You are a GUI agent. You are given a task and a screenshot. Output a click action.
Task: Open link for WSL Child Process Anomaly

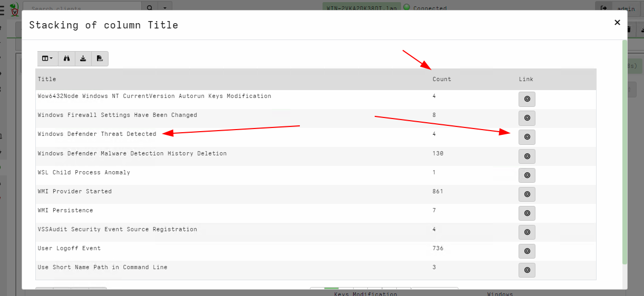click(x=526, y=175)
